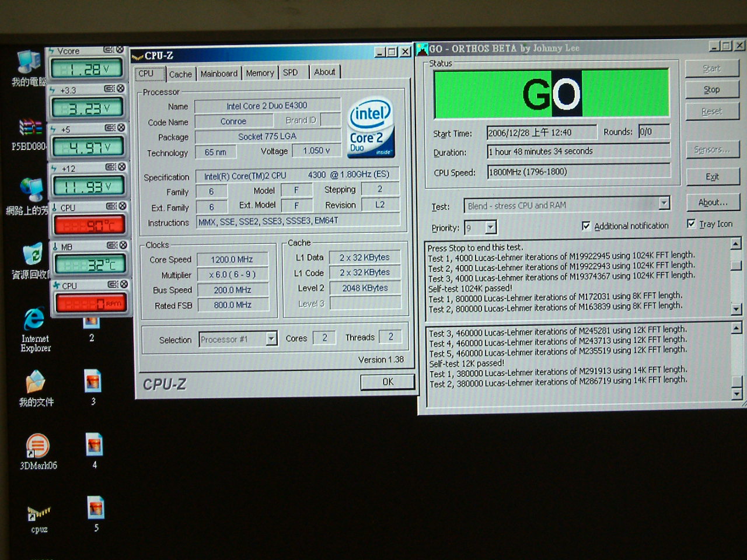Close the +3.3 voltage panel X icon
747x560 pixels.
pyautogui.click(x=120, y=89)
